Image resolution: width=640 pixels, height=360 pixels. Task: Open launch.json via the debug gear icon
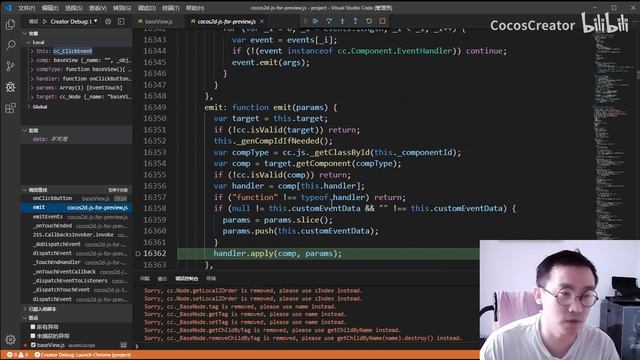coord(108,21)
